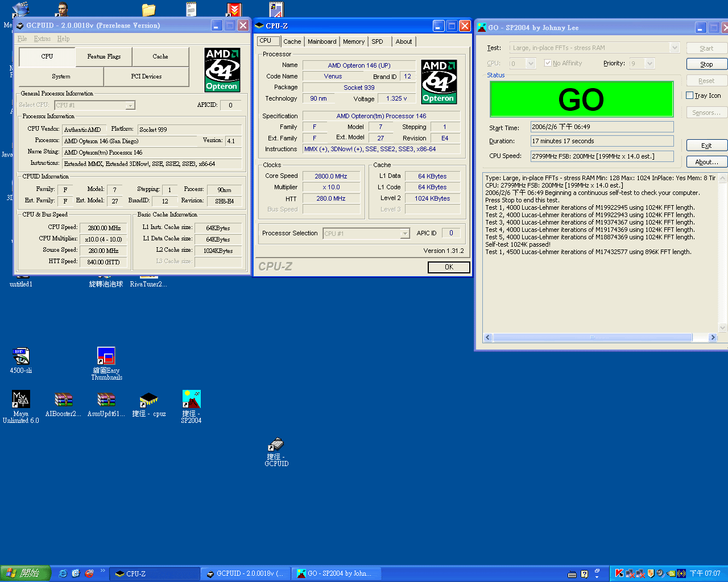Image resolution: width=728 pixels, height=582 pixels.
Task: Click the Duration field in SP2004
Action: (x=602, y=141)
